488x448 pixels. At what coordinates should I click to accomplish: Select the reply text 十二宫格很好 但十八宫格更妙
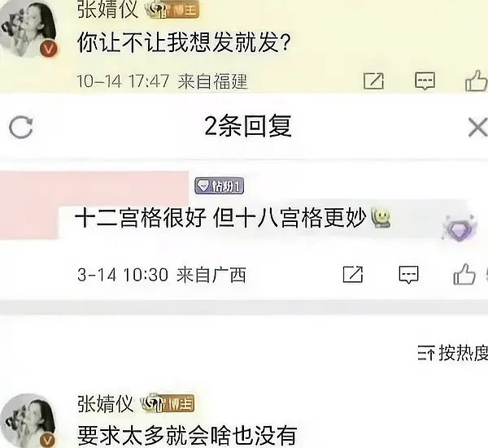(x=221, y=217)
